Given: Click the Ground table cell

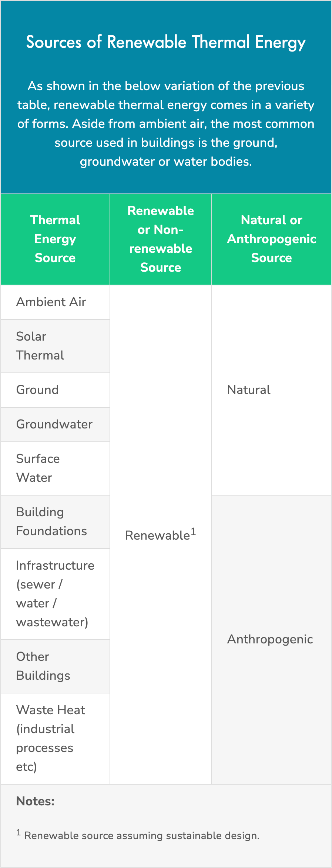Looking at the screenshot, I should (x=55, y=390).
